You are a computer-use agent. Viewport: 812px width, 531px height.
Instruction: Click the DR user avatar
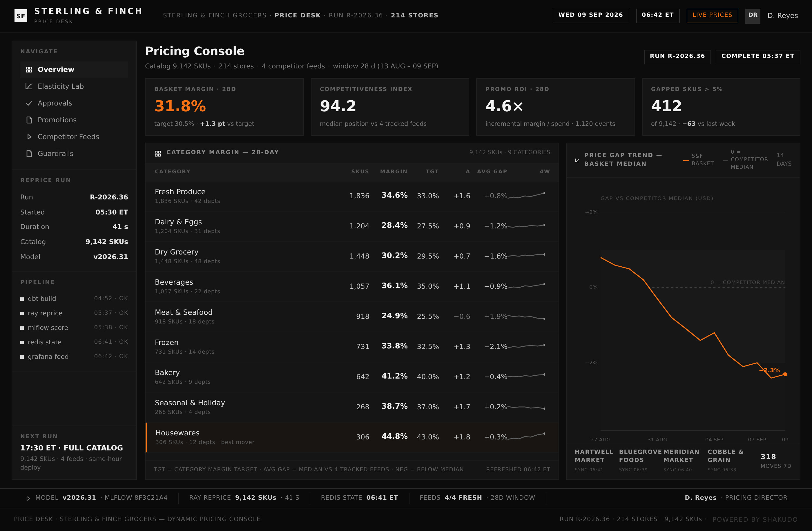tap(753, 16)
